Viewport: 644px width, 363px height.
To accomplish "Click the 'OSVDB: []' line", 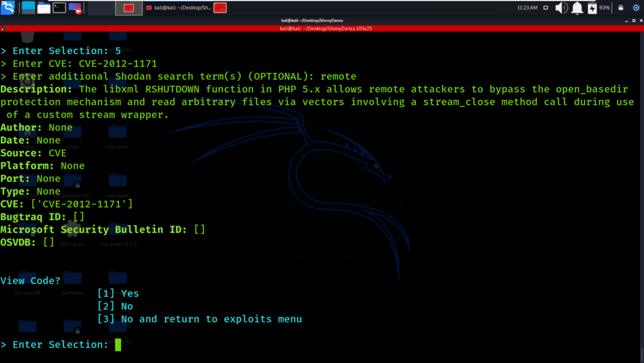I will [27, 242].
